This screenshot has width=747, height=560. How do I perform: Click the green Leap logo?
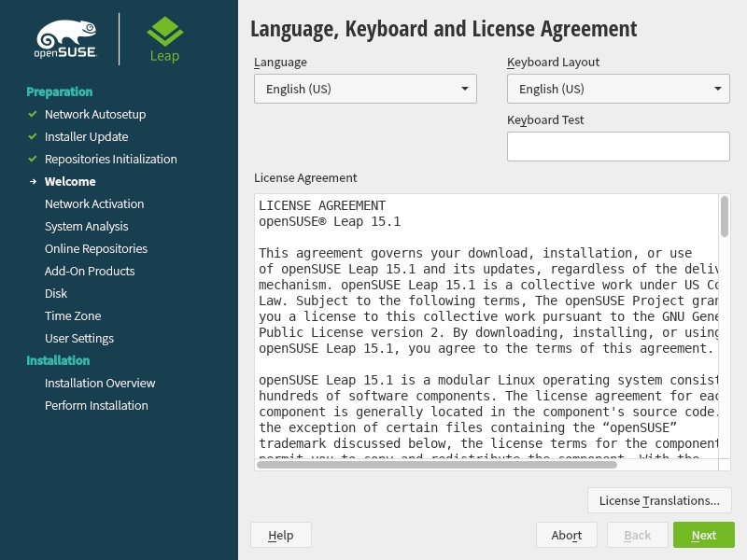click(165, 39)
